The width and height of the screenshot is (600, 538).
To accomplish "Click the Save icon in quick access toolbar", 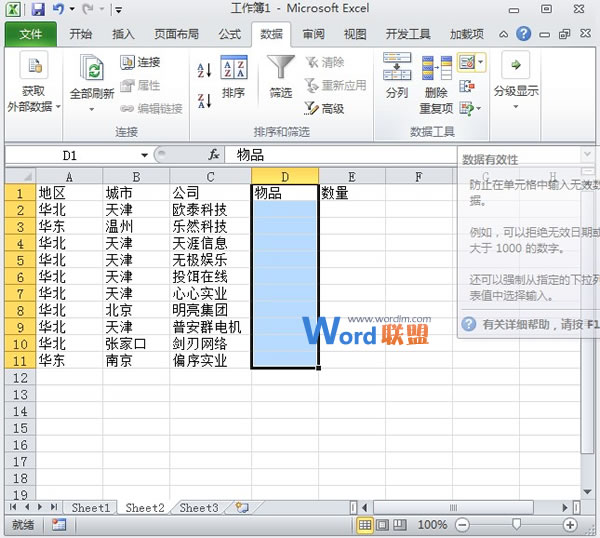I will coord(38,9).
